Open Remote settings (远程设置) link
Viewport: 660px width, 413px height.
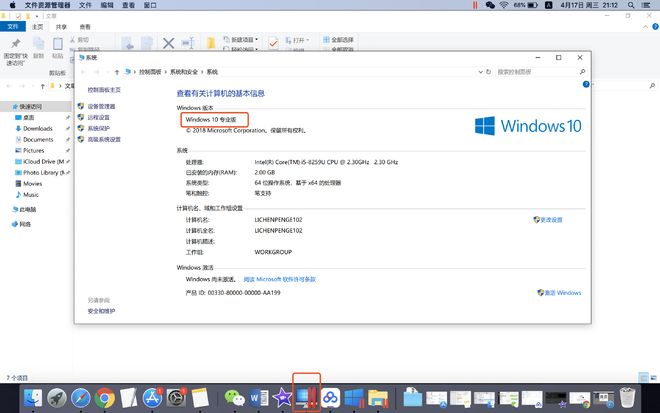(98, 117)
